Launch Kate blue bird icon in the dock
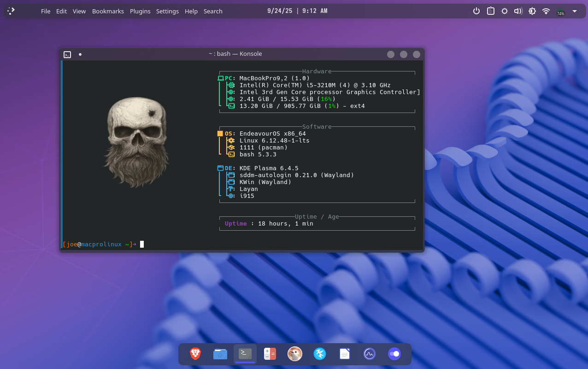 (x=320, y=354)
